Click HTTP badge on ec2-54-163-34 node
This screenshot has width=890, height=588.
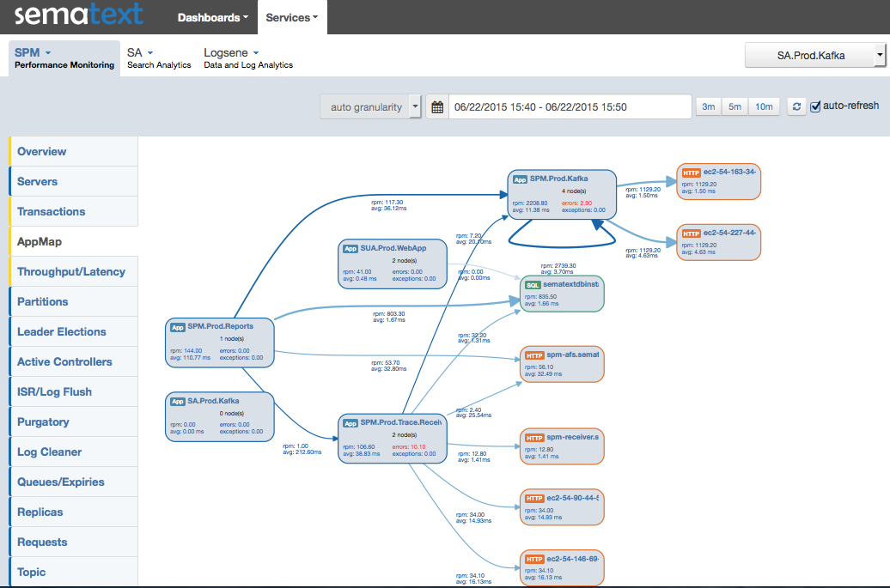(691, 173)
